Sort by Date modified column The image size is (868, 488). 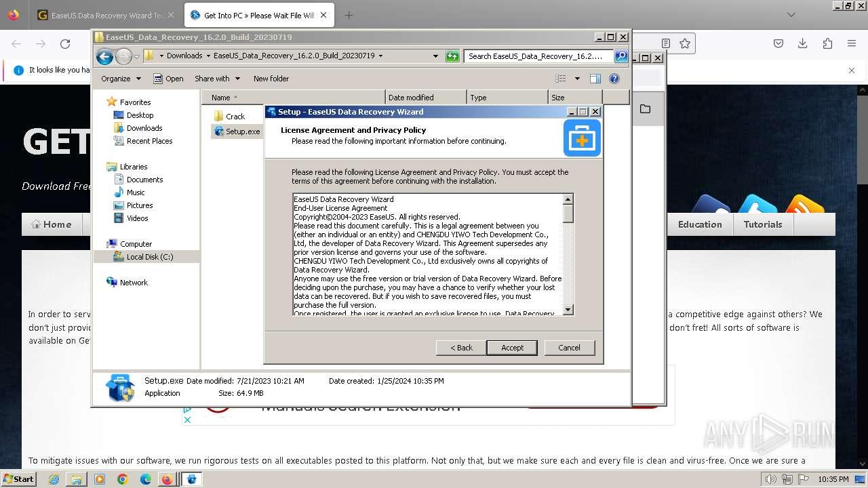point(426,98)
